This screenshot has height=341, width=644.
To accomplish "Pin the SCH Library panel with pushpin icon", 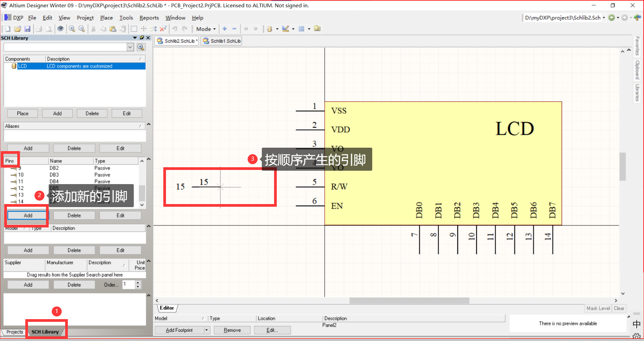I will (x=142, y=38).
